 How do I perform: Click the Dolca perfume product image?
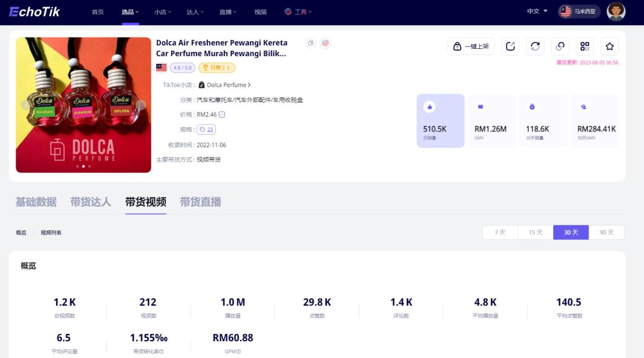click(83, 105)
